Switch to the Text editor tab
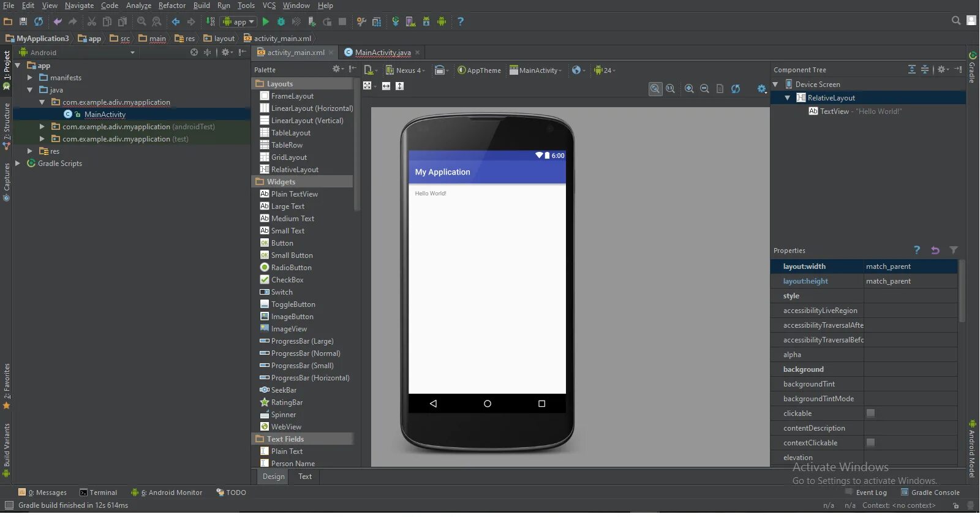This screenshot has height=517, width=980. point(305,477)
